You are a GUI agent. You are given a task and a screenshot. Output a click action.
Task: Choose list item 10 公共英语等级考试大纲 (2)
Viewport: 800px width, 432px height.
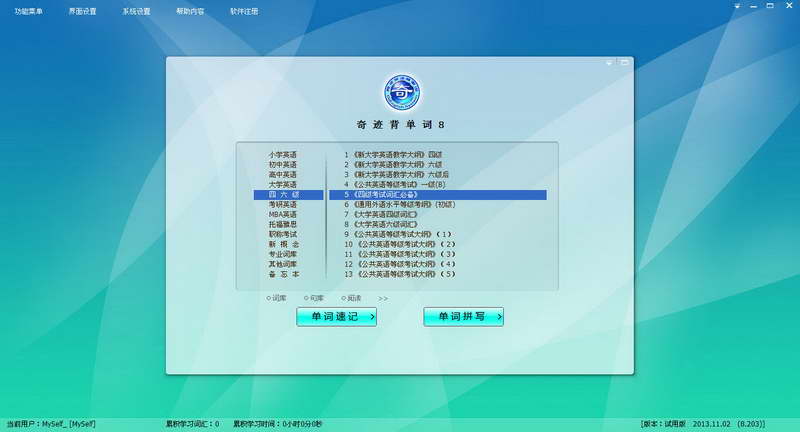(x=399, y=244)
